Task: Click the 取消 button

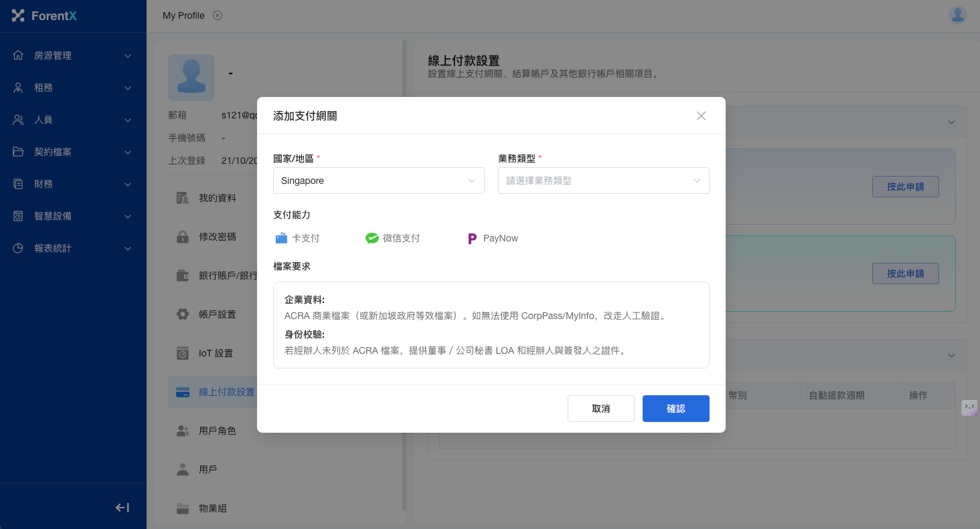Action: point(600,409)
